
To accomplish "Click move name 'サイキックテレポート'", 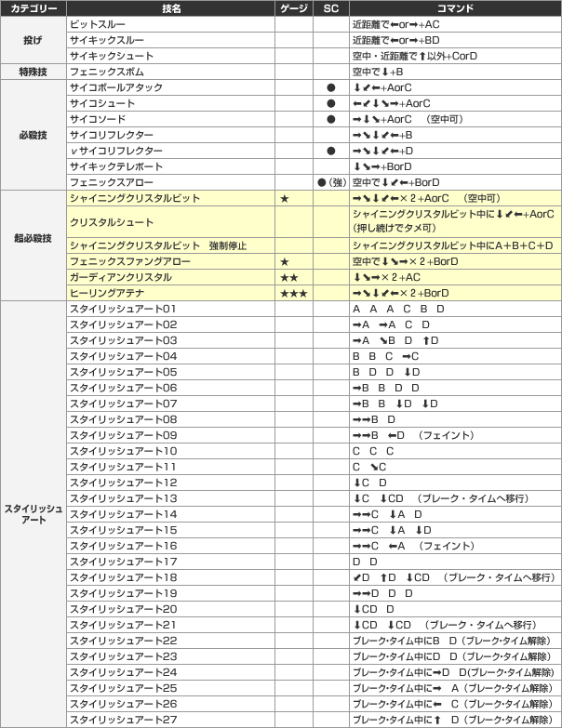I will click(116, 166).
